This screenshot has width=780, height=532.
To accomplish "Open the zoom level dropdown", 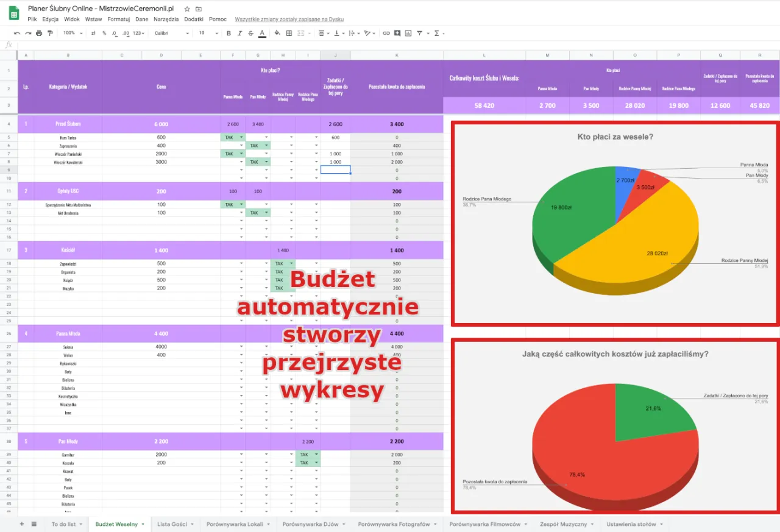I will pos(71,33).
